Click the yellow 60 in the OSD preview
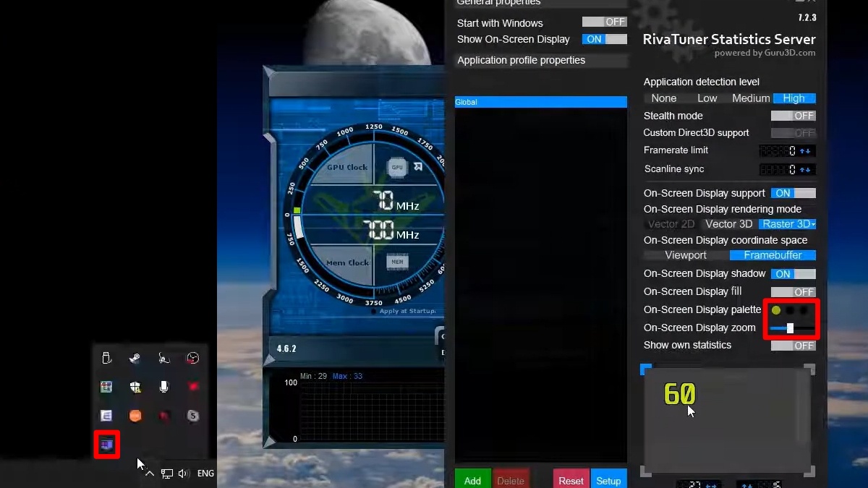Image resolution: width=868 pixels, height=488 pixels. point(679,393)
